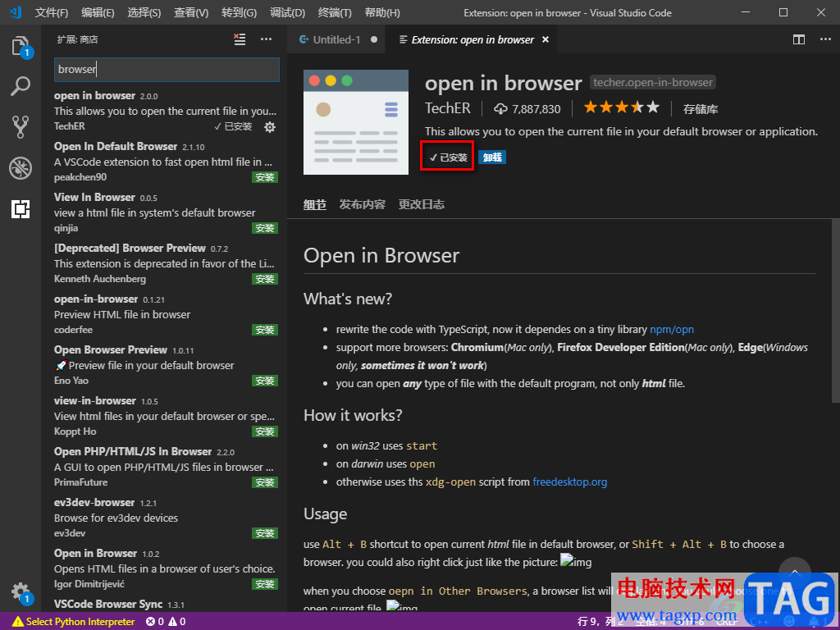840x630 pixels.
Task: Open the 存储库 repository link
Action: [x=701, y=109]
